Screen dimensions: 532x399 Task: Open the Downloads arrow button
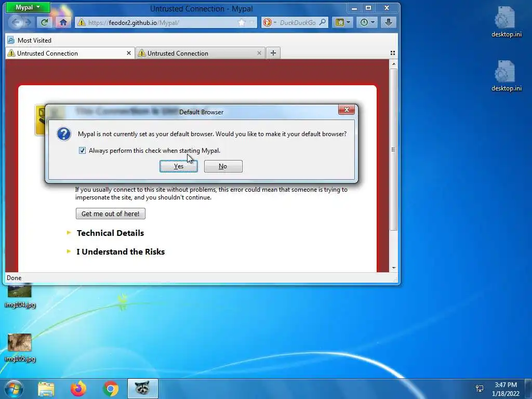(389, 22)
